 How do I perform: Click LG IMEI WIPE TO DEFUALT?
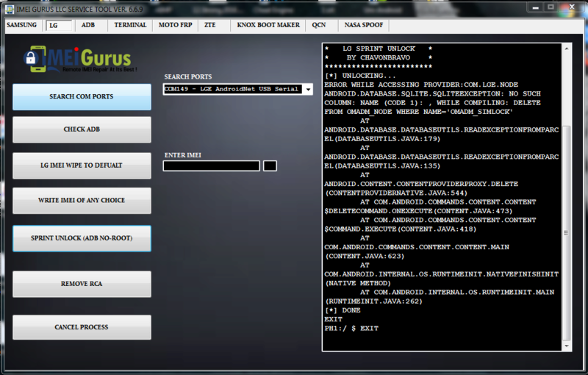(x=82, y=165)
